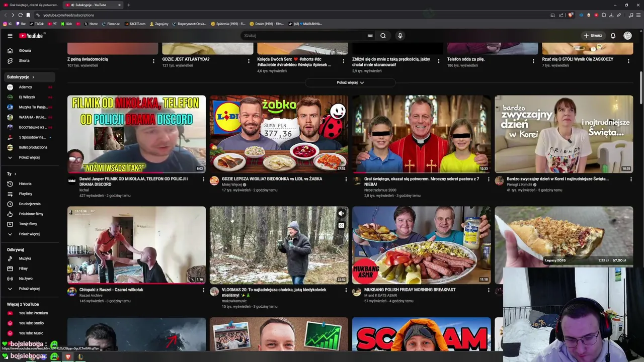This screenshot has width=644, height=362.
Task: Play the Dawid Jasper FILMIK OD MIKOŁAJA thumbnail
Action: click(136, 134)
